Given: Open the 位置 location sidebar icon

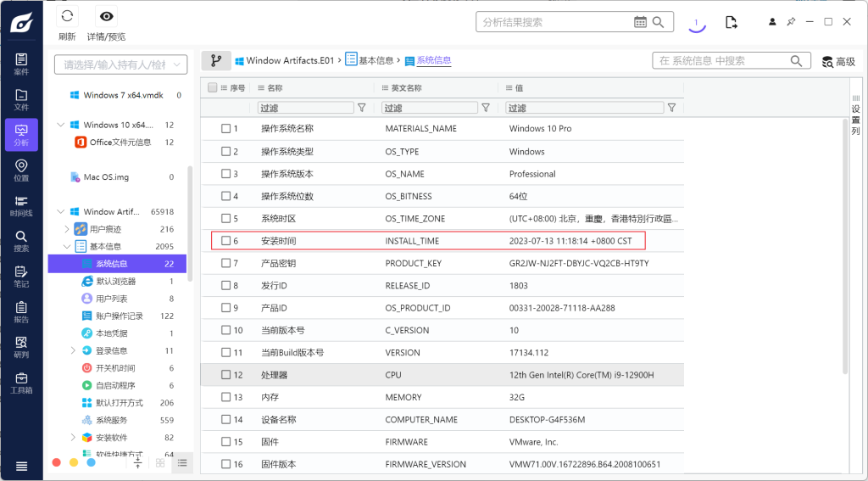Looking at the screenshot, I should pos(21,171).
